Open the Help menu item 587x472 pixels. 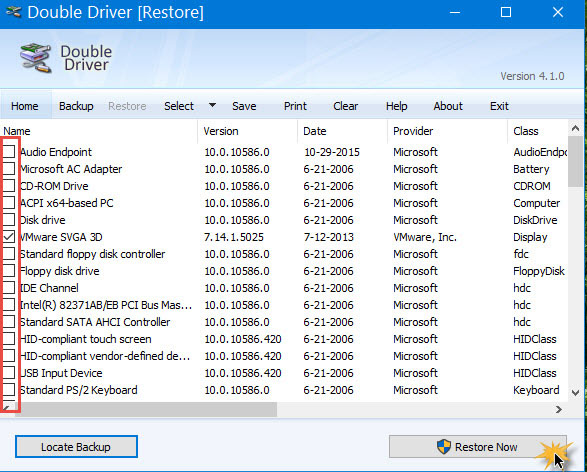pos(396,106)
